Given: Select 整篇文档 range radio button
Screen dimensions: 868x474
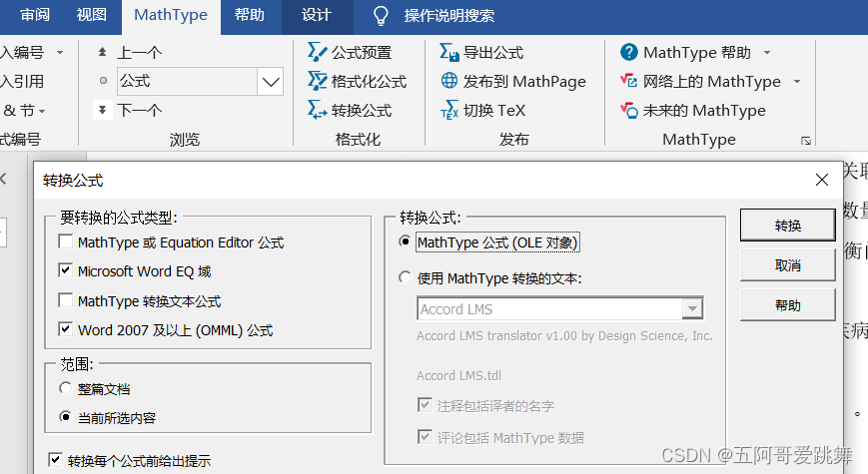Looking at the screenshot, I should [x=65, y=388].
